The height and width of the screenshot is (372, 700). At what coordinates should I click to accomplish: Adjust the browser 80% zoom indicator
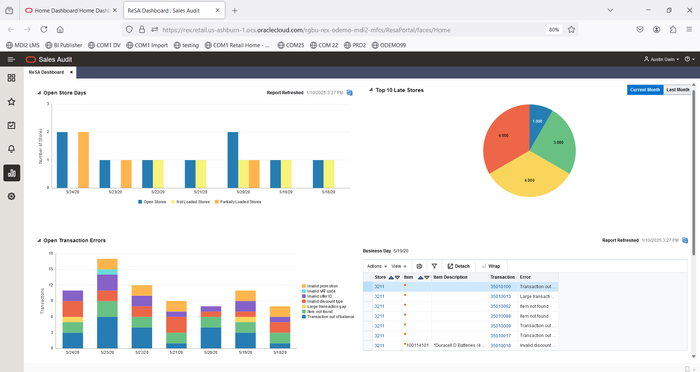coord(554,29)
